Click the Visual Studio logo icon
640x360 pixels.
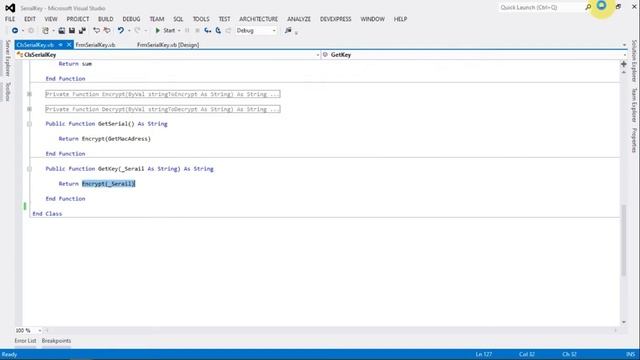(10, 8)
